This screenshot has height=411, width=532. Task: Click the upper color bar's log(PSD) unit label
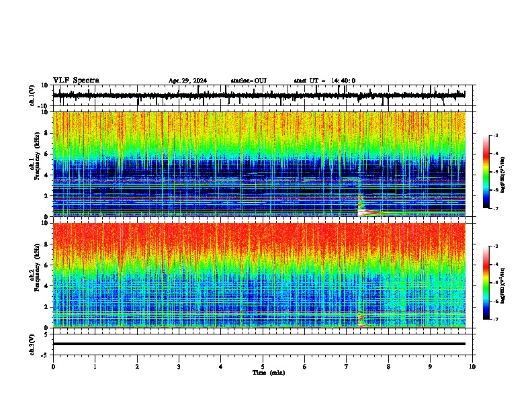point(503,175)
